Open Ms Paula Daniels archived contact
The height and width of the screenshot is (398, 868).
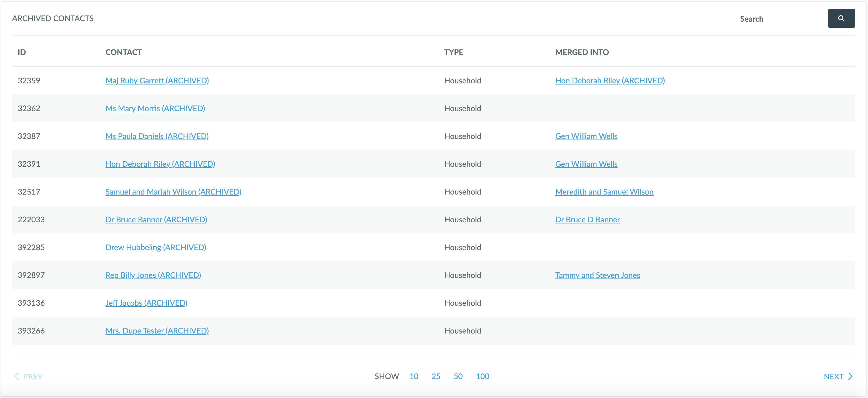[x=157, y=136]
